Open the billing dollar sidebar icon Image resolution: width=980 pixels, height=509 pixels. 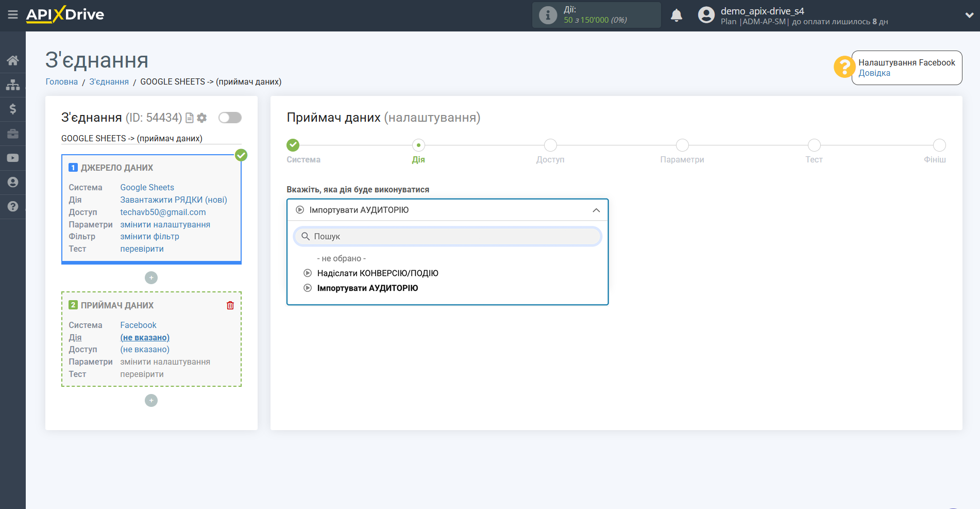(13, 109)
